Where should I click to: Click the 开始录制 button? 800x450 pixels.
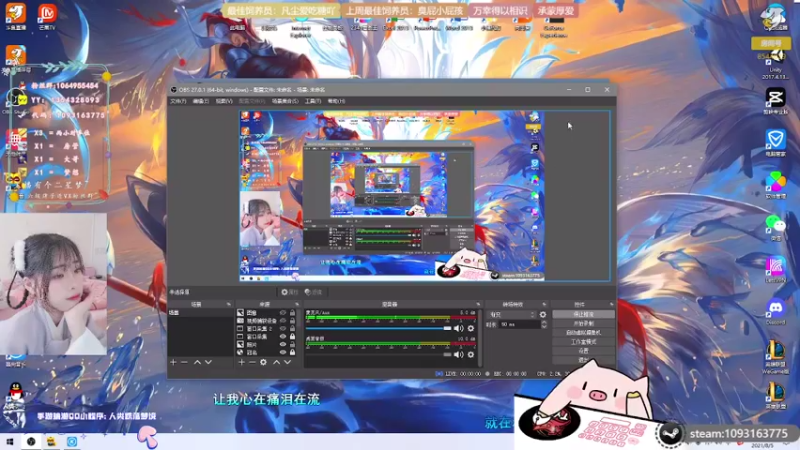[x=583, y=323]
